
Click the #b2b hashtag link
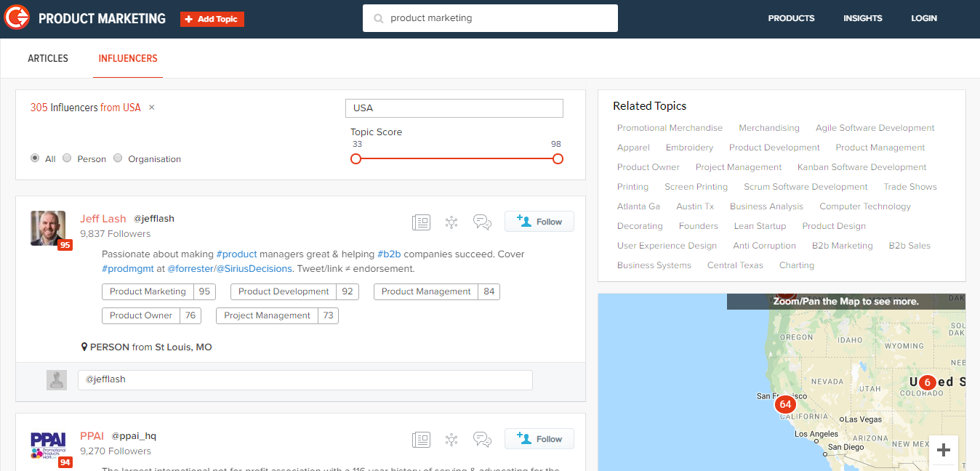(x=389, y=254)
